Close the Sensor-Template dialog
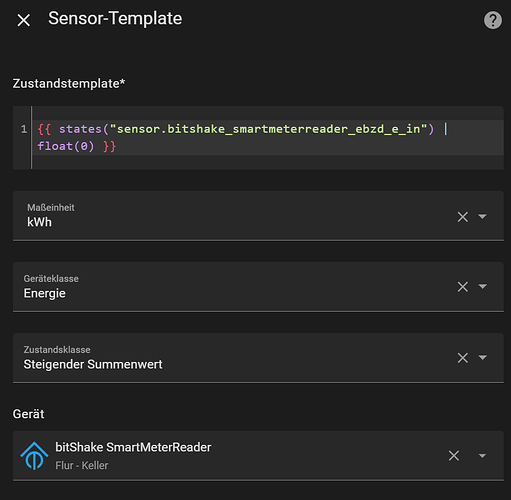Screen dimensions: 511x500 click(x=24, y=20)
